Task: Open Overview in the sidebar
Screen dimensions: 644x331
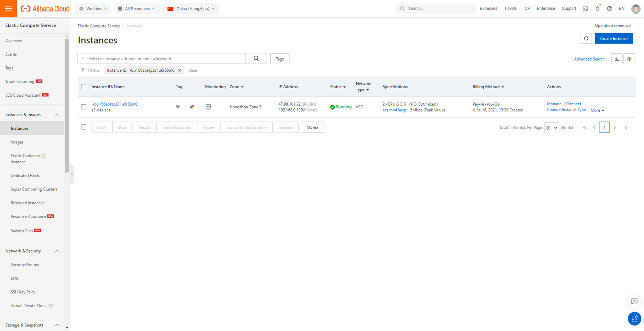Action: [14, 41]
